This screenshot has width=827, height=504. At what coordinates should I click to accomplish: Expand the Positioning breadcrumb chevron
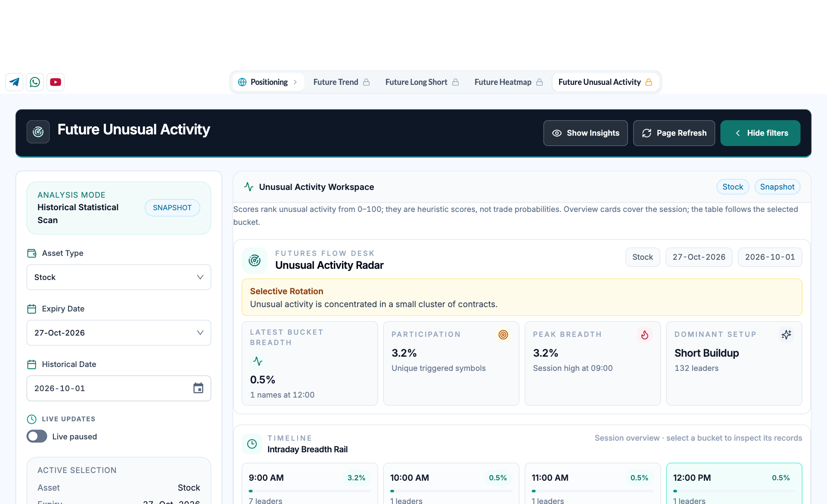coord(295,82)
